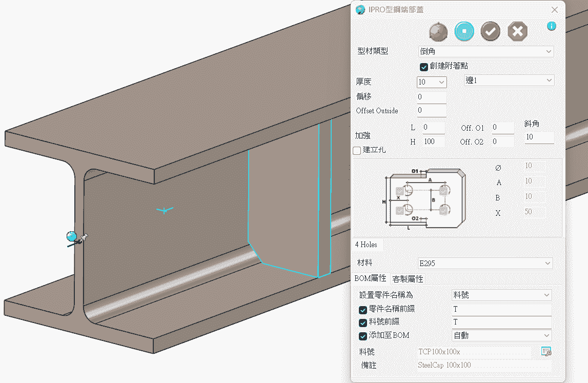This screenshot has height=383, width=588.
Task: Click the 型材類型 label
Action: pos(373,51)
